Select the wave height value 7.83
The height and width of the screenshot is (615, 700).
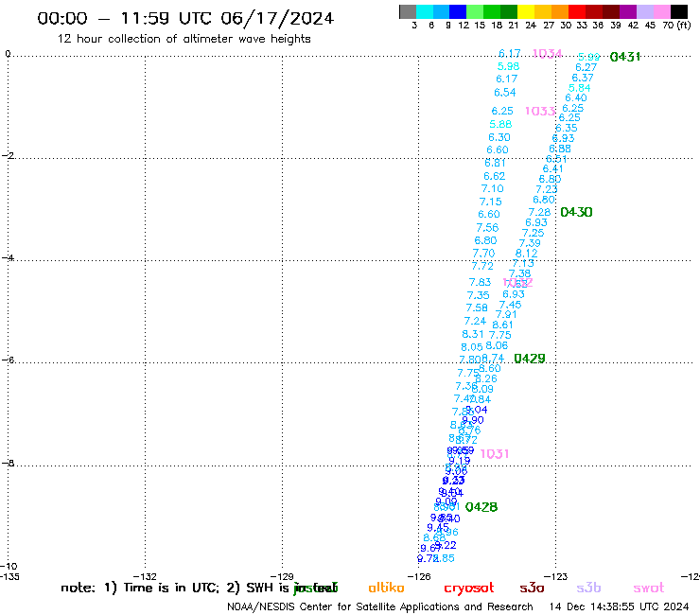[480, 282]
